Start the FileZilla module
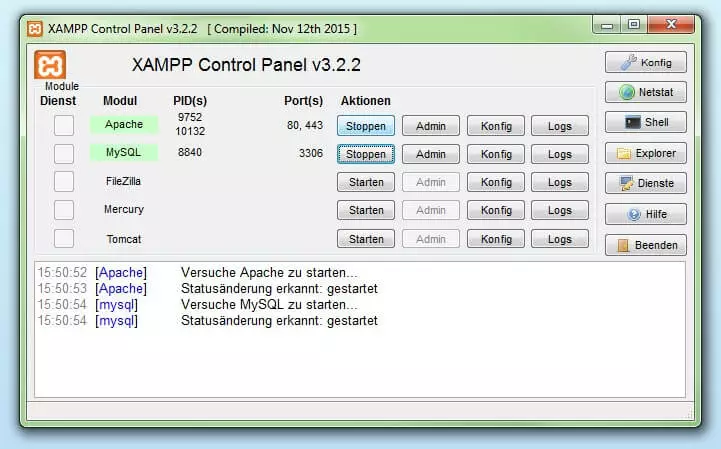 coord(366,182)
